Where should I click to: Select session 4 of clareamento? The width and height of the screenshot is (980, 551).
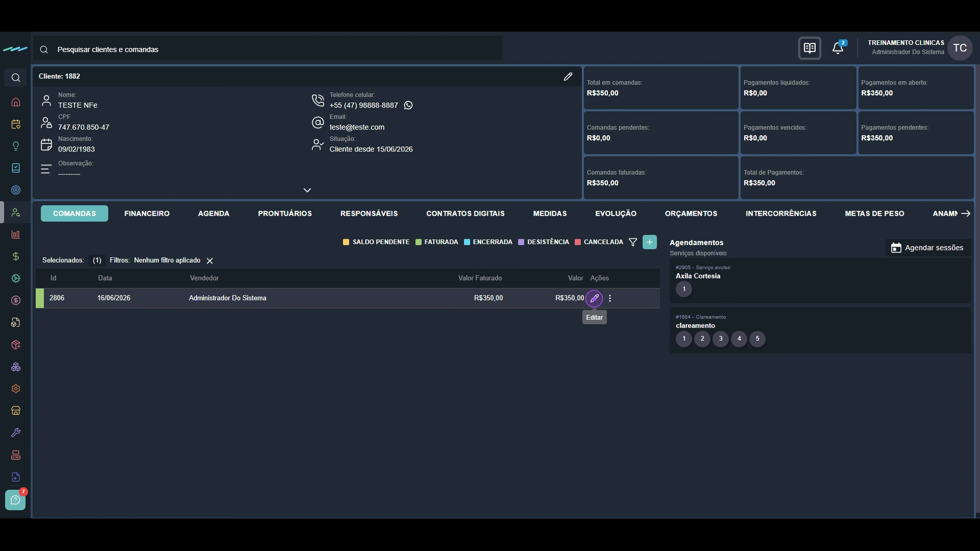coord(739,339)
